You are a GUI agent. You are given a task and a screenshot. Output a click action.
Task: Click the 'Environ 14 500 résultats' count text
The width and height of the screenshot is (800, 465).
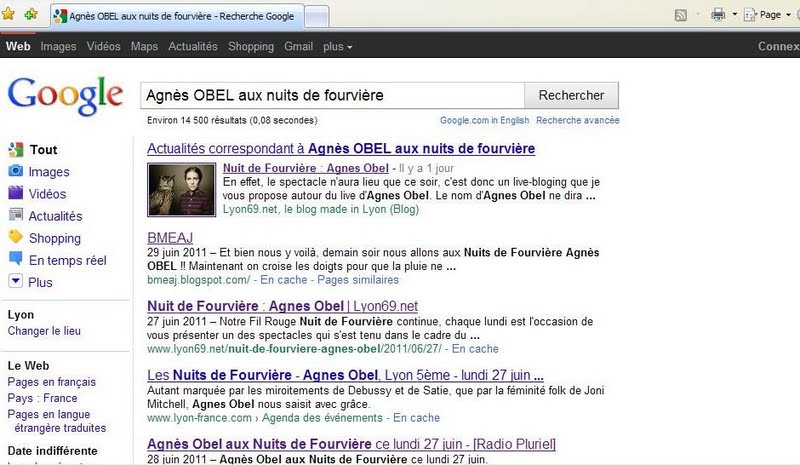point(232,120)
